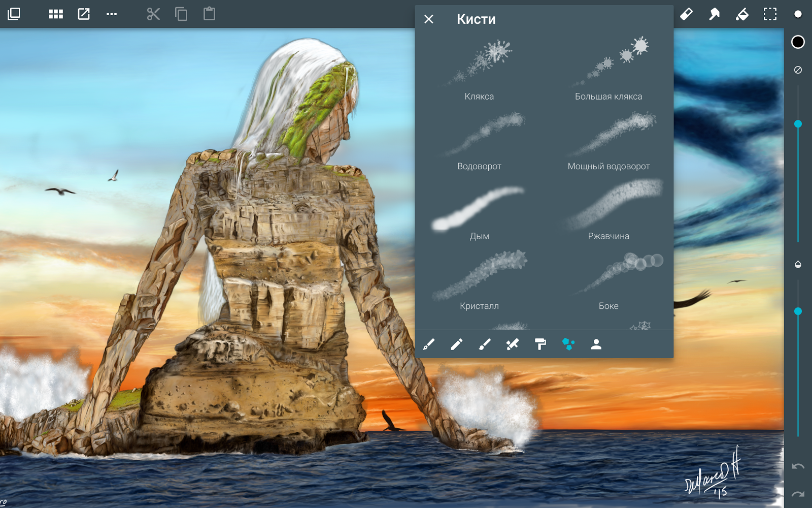Open the person custom brushes tab
The width and height of the screenshot is (812, 508).
pos(596,344)
